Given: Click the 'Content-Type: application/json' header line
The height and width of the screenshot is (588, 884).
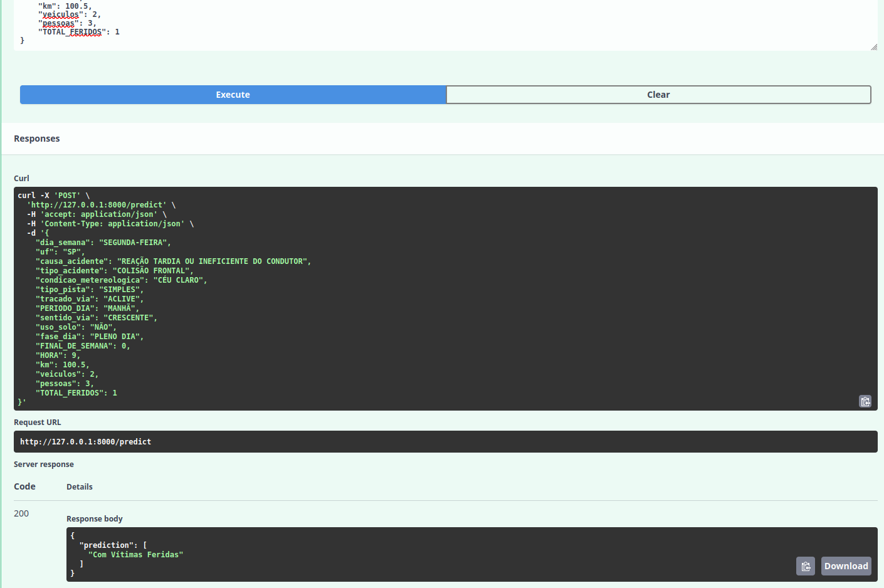Looking at the screenshot, I should click(x=110, y=224).
